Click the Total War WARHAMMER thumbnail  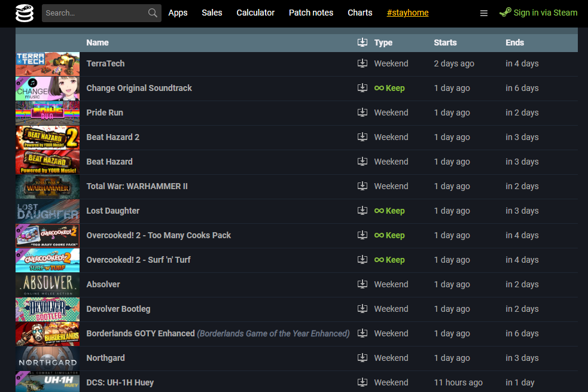48,187
